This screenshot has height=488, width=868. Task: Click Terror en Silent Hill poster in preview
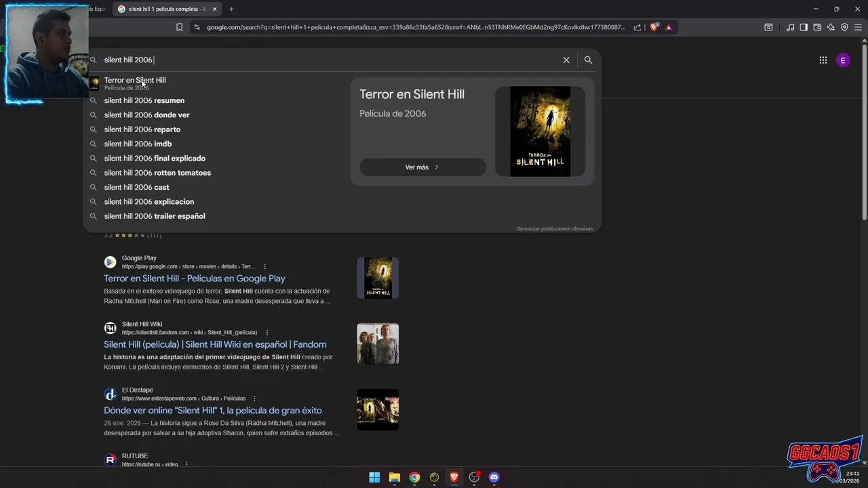tap(540, 131)
